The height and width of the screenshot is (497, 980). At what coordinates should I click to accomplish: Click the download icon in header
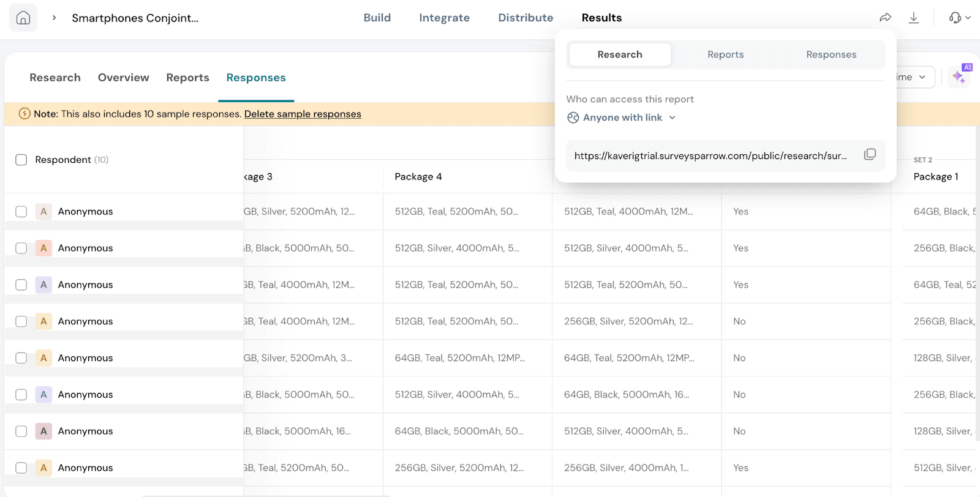[x=913, y=18]
